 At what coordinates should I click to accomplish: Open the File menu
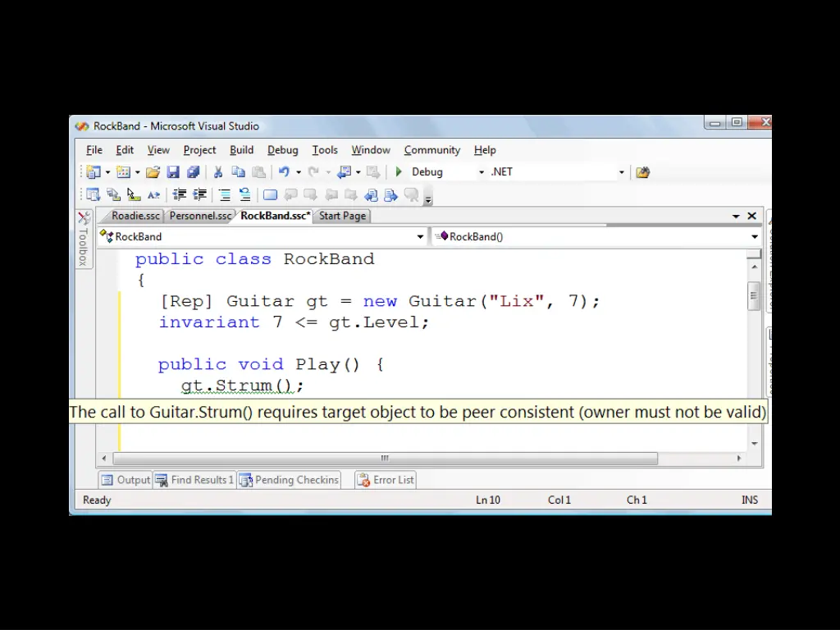pyautogui.click(x=94, y=150)
